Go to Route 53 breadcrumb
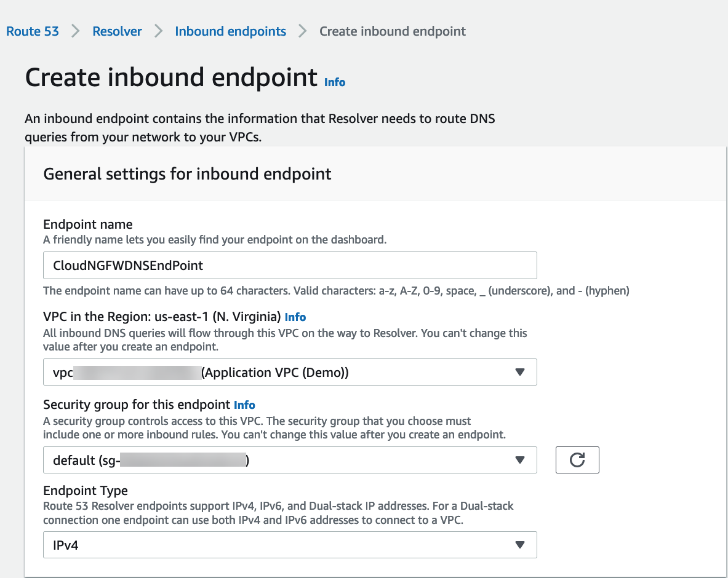This screenshot has width=728, height=578. coord(33,31)
